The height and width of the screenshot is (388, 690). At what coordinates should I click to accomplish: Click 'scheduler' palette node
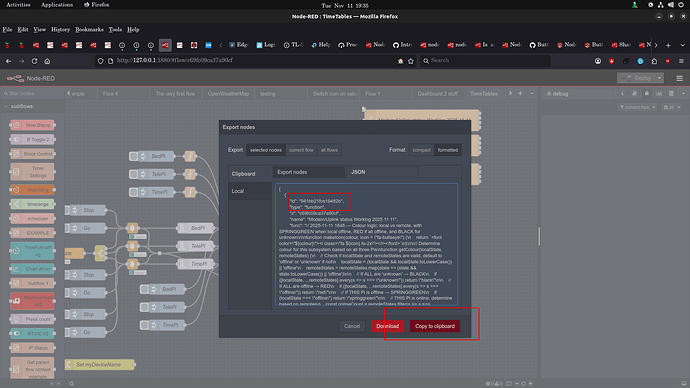click(x=33, y=218)
